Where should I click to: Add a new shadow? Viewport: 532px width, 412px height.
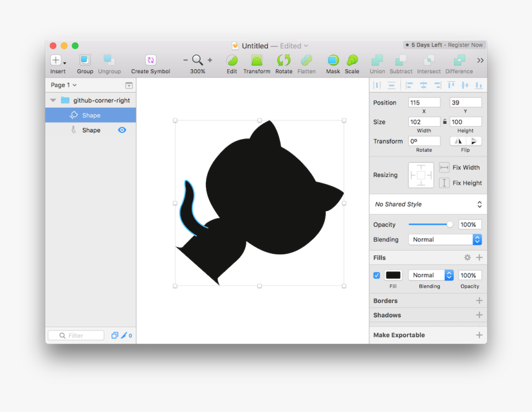[479, 315]
